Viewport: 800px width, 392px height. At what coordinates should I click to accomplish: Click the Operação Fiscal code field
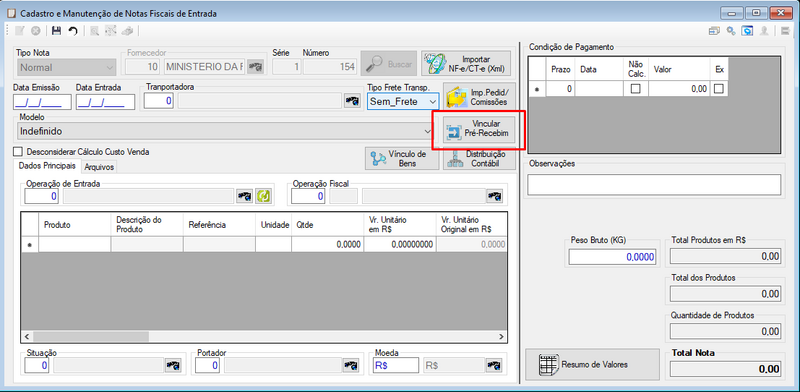(x=309, y=196)
